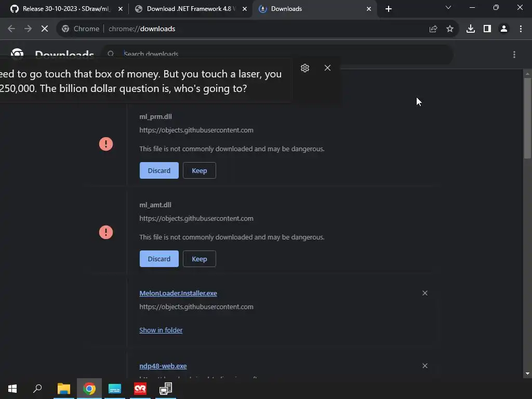Share this page icon

(433, 29)
